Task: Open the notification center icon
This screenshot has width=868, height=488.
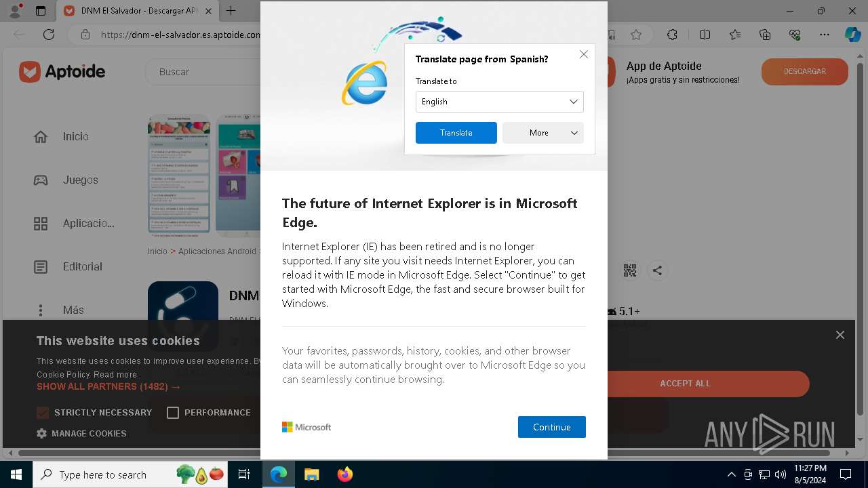Action: pyautogui.click(x=846, y=474)
